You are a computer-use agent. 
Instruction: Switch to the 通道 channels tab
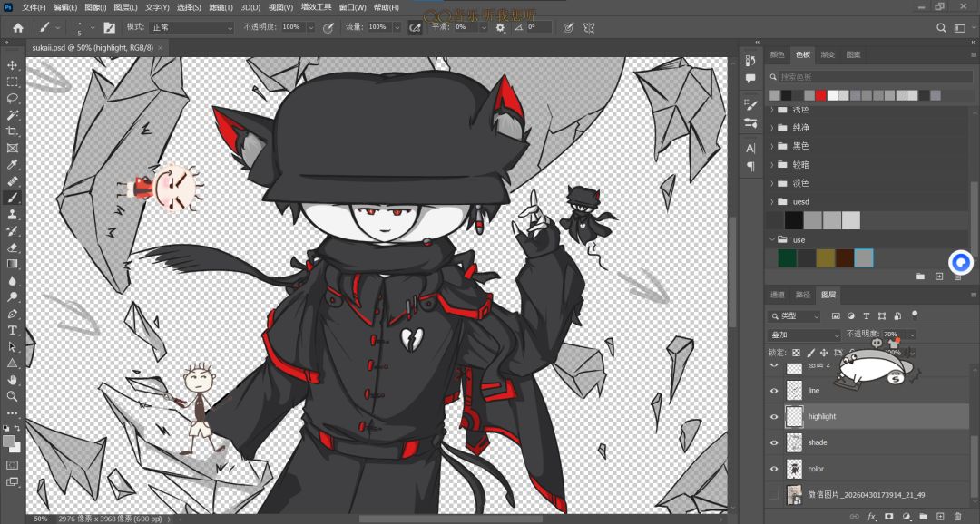[777, 295]
